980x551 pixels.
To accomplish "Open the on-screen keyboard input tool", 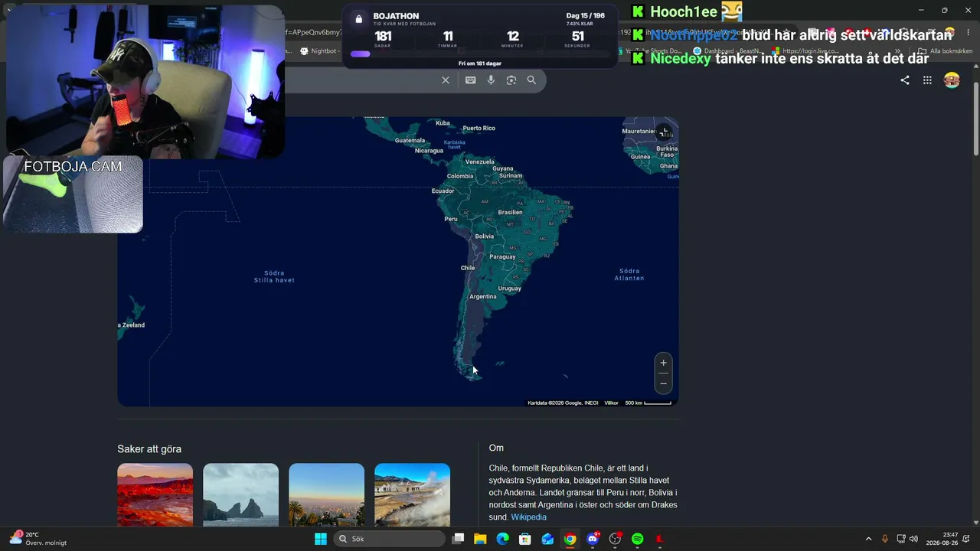I will (x=470, y=80).
